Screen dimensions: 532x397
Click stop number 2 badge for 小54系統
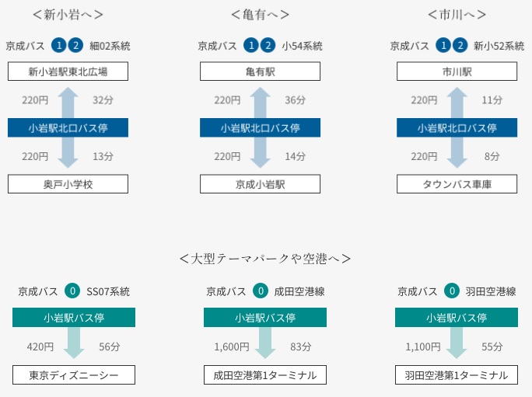[x=267, y=46]
